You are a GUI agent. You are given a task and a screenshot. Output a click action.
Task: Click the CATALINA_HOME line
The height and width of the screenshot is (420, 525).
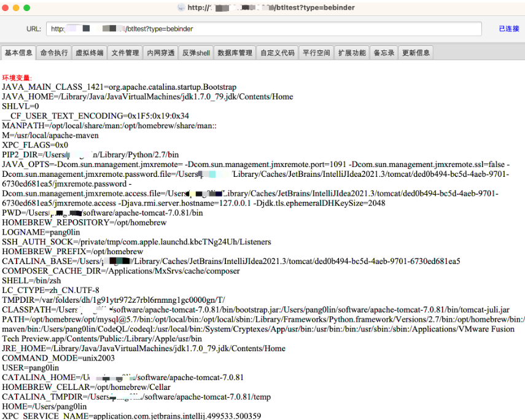[123, 378]
